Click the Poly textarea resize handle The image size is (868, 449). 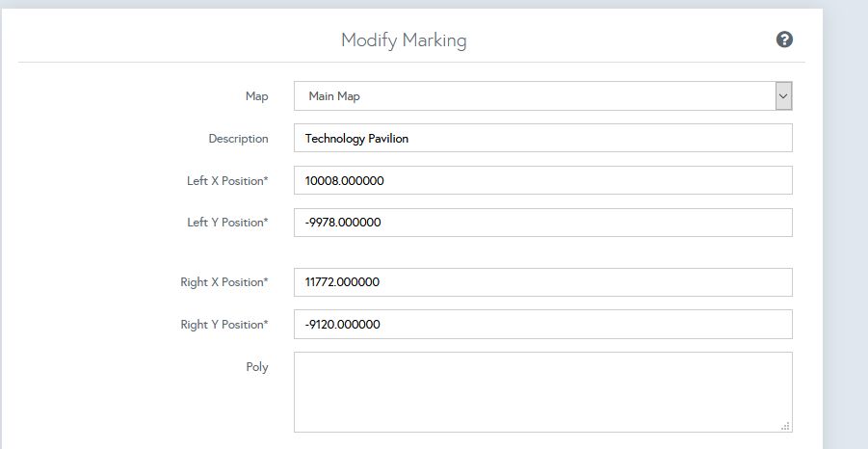point(786,426)
